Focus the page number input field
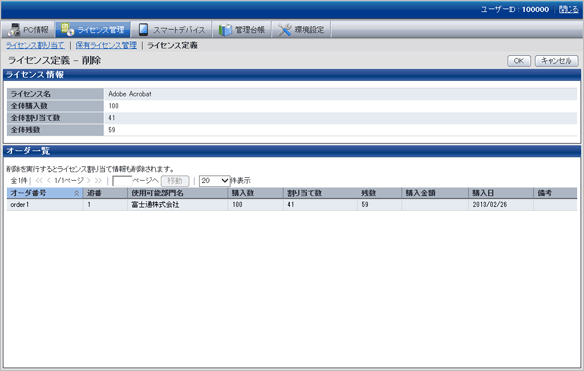Viewport: 584px width, 371px height. 122,181
